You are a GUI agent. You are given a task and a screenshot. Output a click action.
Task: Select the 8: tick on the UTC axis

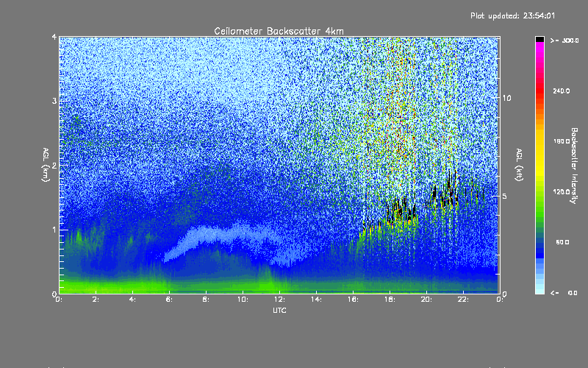[207, 300]
